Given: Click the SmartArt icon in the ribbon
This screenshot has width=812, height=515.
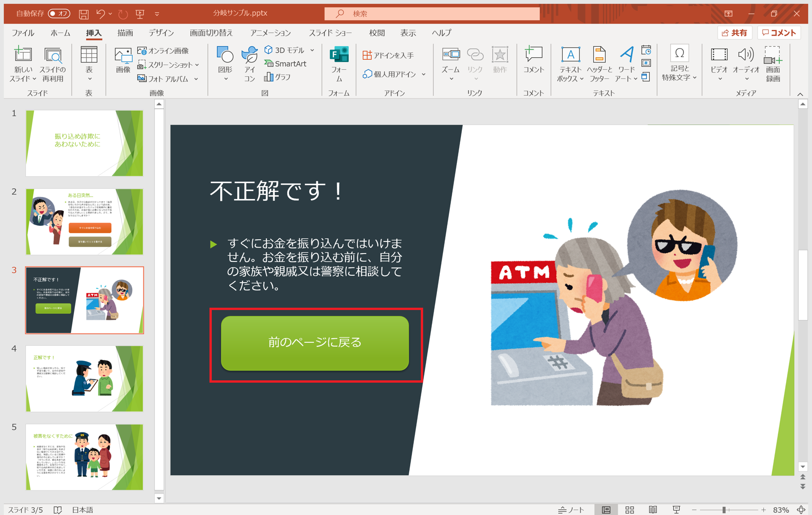Looking at the screenshot, I should click(x=286, y=64).
